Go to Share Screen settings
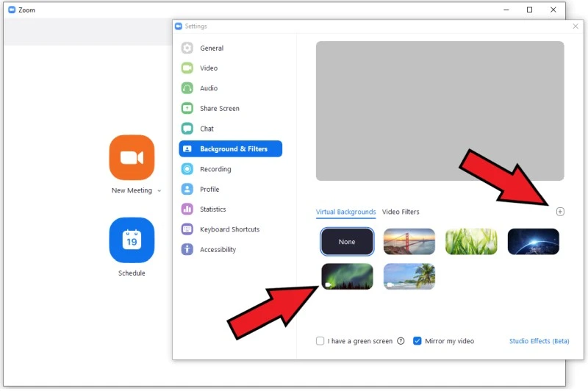The image size is (588, 391). [x=219, y=109]
